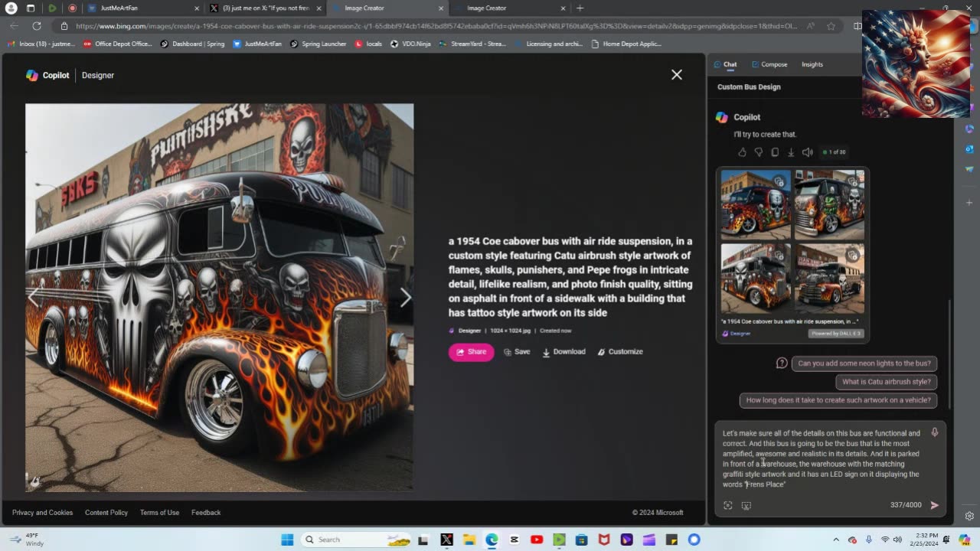Open Inbox bookmark in favorites bar
The image size is (980, 551).
tap(43, 44)
